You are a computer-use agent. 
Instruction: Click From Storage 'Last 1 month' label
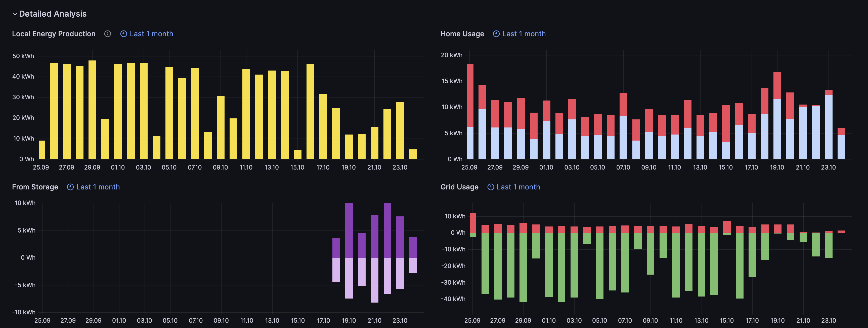click(98, 187)
